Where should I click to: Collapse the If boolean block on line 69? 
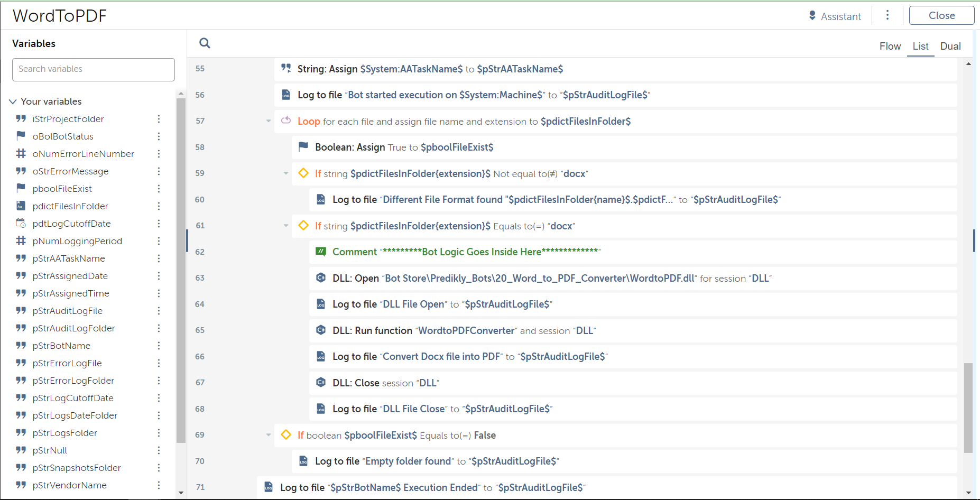pyautogui.click(x=269, y=435)
